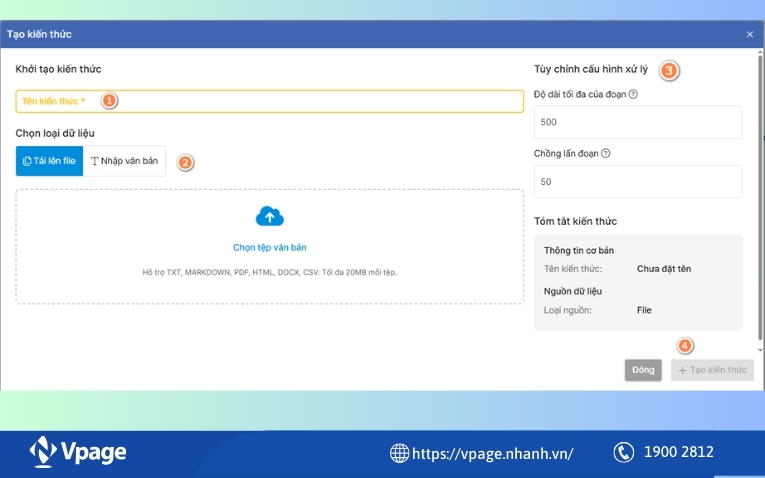Click the Tóm tắt kiến thức heading
Screen dimensions: 765x478
(x=575, y=221)
